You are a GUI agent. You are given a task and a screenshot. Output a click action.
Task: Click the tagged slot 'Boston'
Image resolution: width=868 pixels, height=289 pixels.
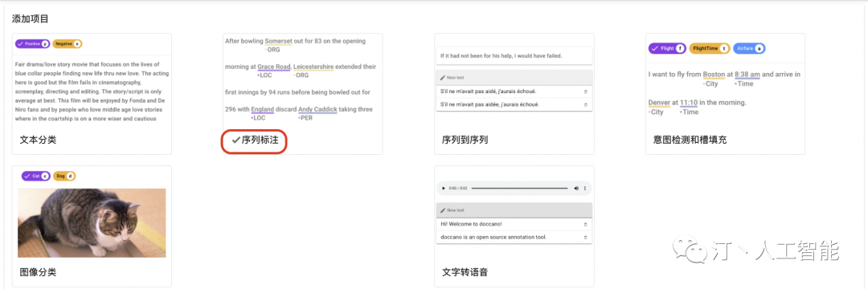[x=714, y=75]
